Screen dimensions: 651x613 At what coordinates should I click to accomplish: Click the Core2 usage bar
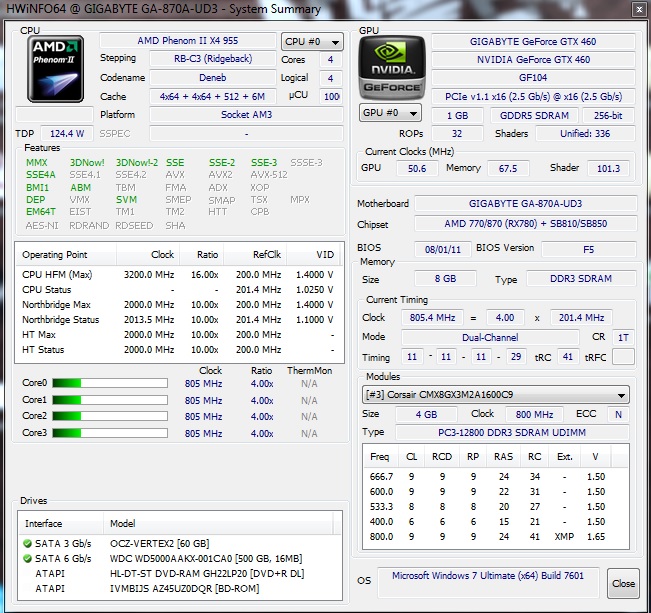(x=110, y=416)
